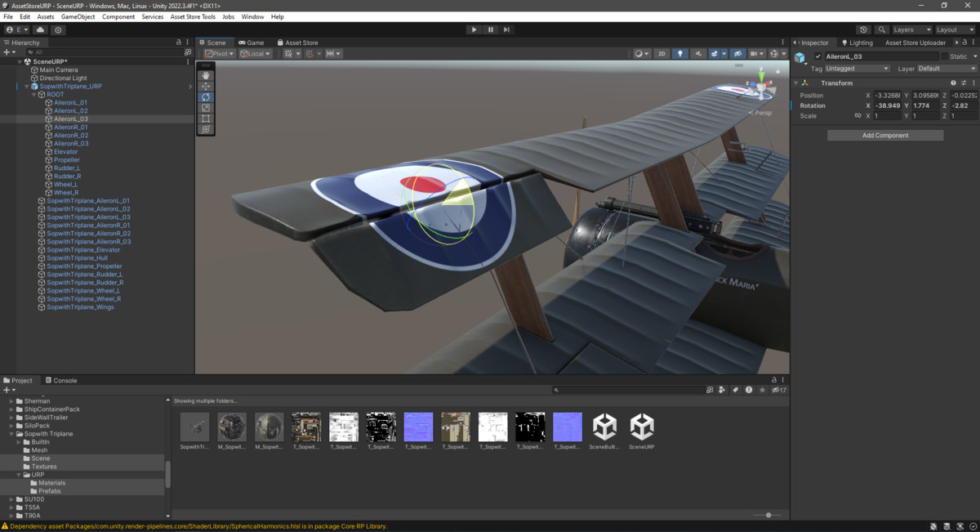Viewport: 980px width, 532px height.
Task: Select the Propeller object in Hierarchy
Action: pos(66,160)
